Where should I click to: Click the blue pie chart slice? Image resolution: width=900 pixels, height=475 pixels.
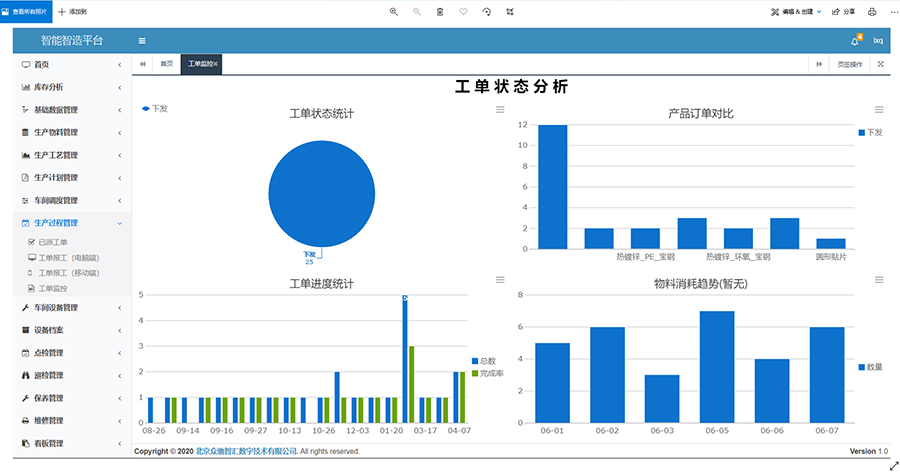pyautogui.click(x=321, y=192)
